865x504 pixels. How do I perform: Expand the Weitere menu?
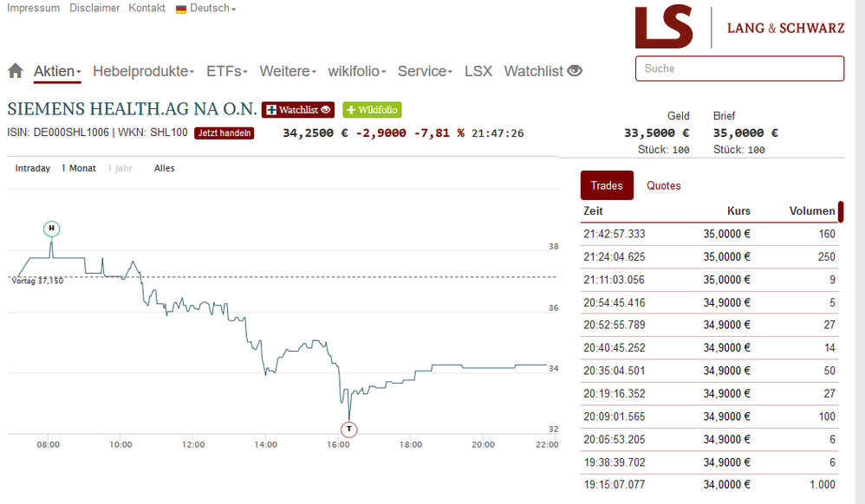(x=288, y=71)
